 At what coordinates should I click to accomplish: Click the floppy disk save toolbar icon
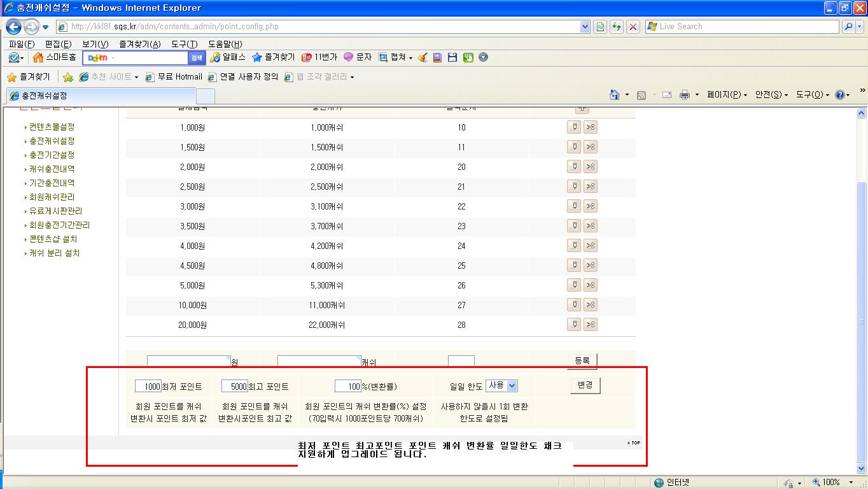pos(452,57)
